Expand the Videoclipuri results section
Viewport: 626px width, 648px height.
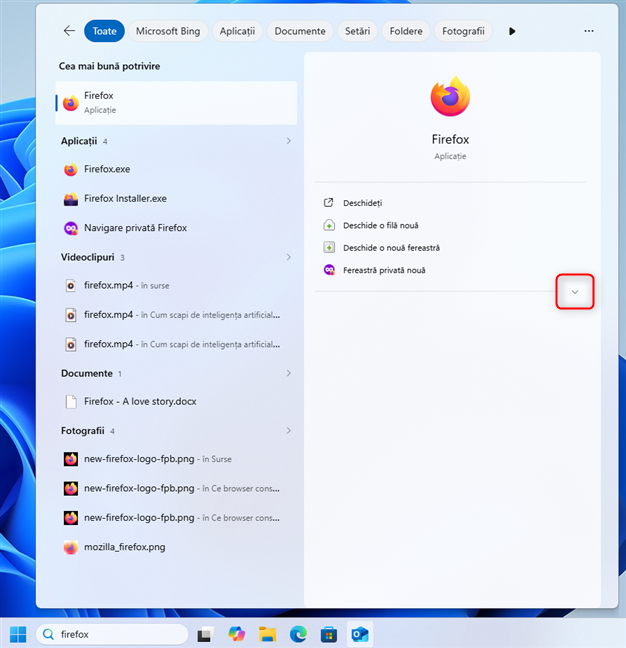coord(288,257)
